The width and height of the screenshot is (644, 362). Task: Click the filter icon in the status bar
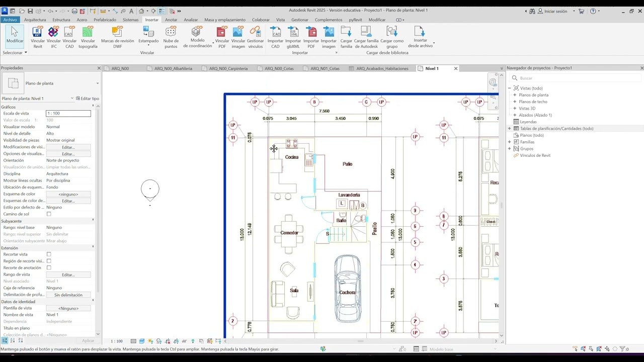[622, 349]
